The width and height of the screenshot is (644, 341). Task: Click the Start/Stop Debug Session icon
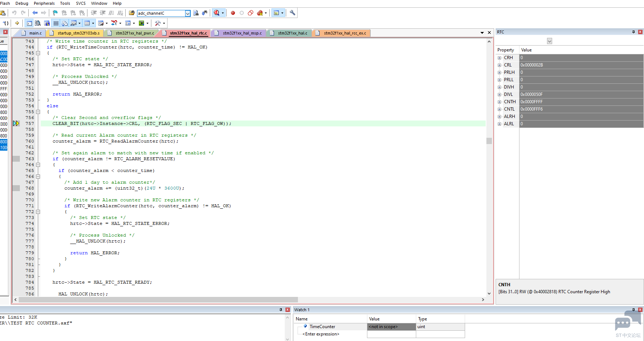217,13
